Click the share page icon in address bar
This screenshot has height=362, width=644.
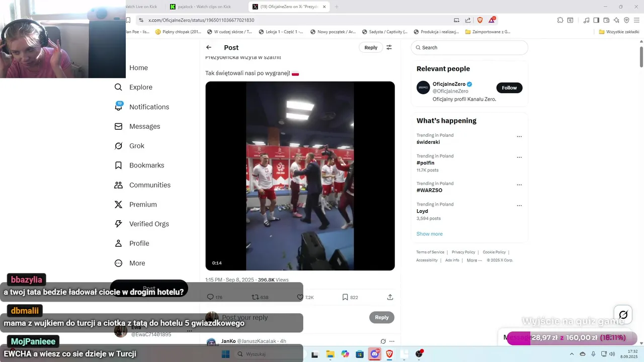468,20
